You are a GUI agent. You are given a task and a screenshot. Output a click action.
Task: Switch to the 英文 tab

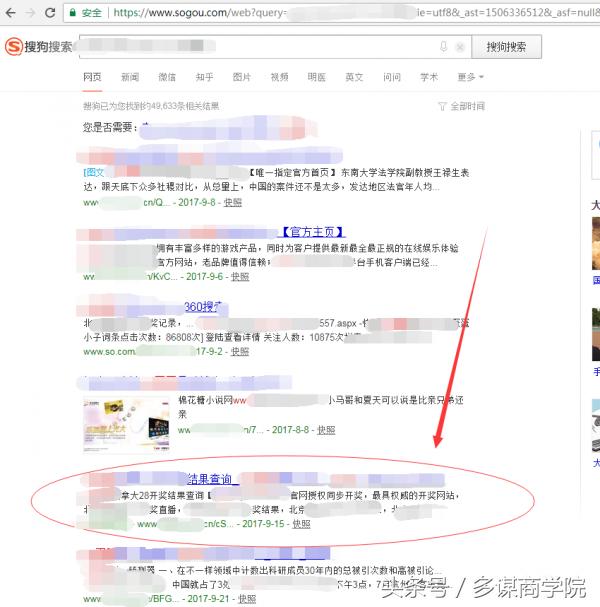coord(354,77)
